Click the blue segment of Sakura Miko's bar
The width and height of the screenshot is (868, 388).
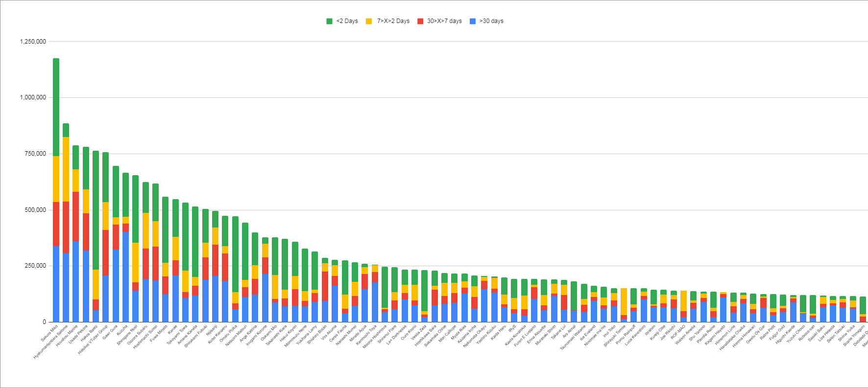tap(56, 284)
